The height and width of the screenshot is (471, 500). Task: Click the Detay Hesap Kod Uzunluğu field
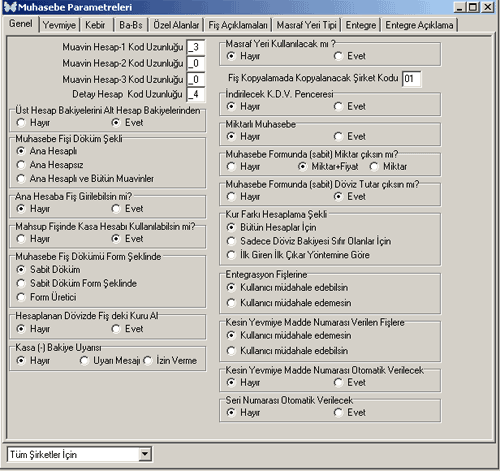[x=196, y=94]
